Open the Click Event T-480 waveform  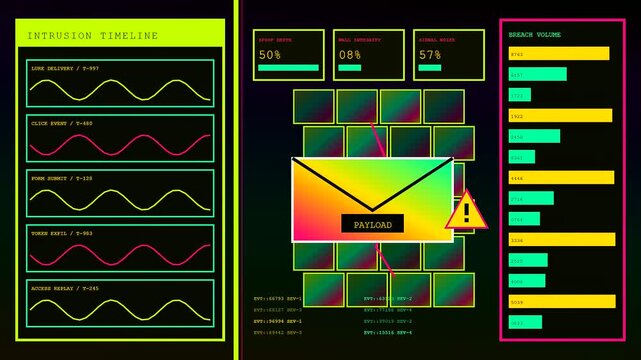[120, 139]
